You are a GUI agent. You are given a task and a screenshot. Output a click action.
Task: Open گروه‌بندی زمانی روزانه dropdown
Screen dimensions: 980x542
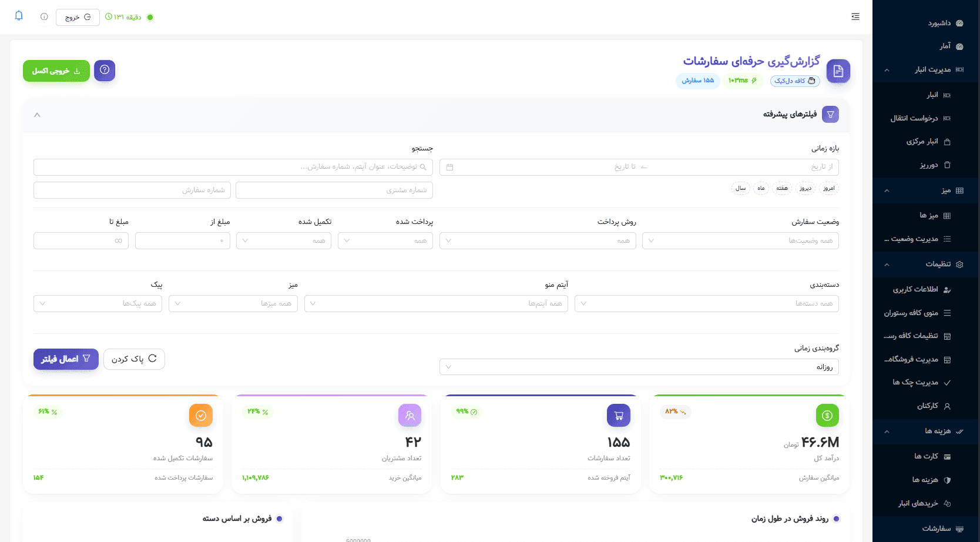click(x=639, y=367)
